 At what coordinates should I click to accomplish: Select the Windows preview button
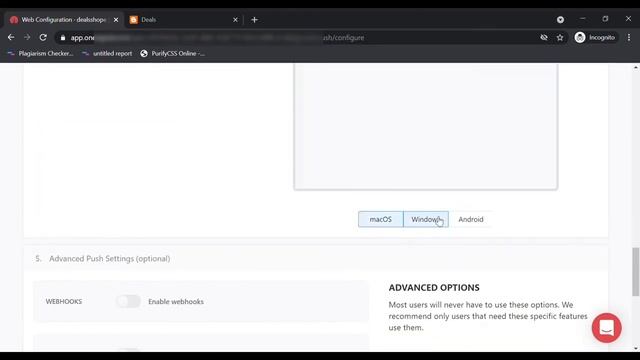pos(426,219)
